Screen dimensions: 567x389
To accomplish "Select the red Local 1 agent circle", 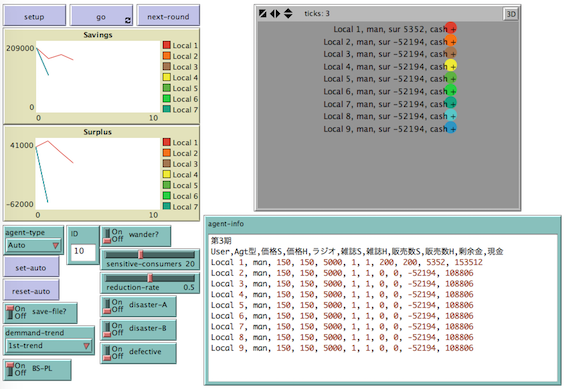I will [x=451, y=28].
